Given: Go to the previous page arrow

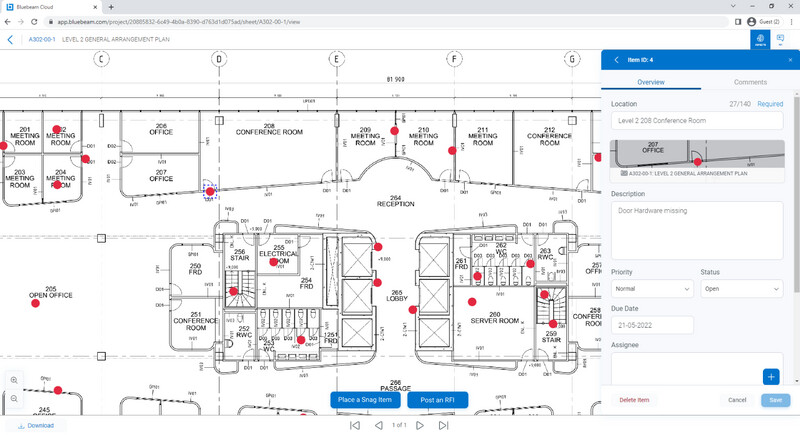Looking at the screenshot, I should [379, 425].
